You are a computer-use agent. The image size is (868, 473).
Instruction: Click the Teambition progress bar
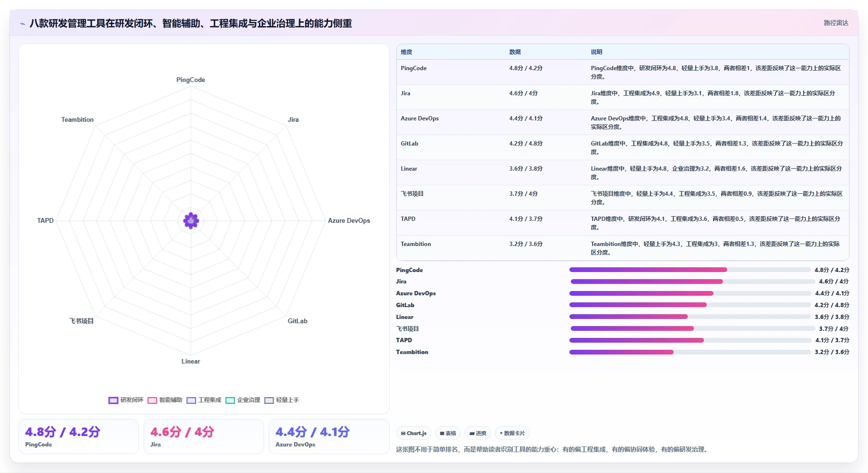pyautogui.click(x=690, y=352)
